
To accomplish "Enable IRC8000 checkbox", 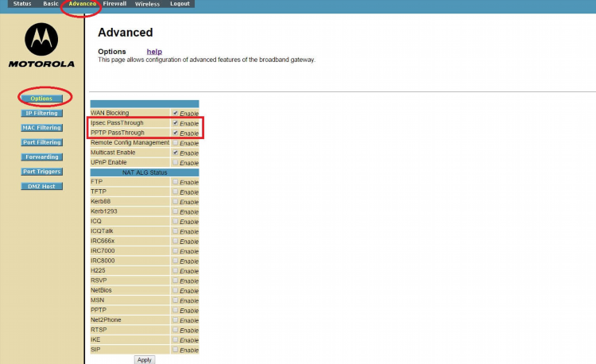I will point(176,261).
